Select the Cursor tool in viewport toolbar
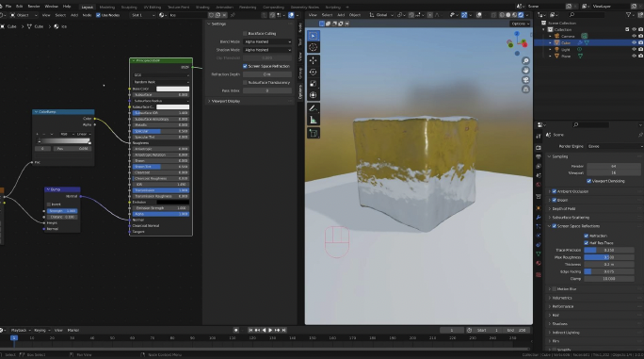The image size is (644, 359). 313,47
